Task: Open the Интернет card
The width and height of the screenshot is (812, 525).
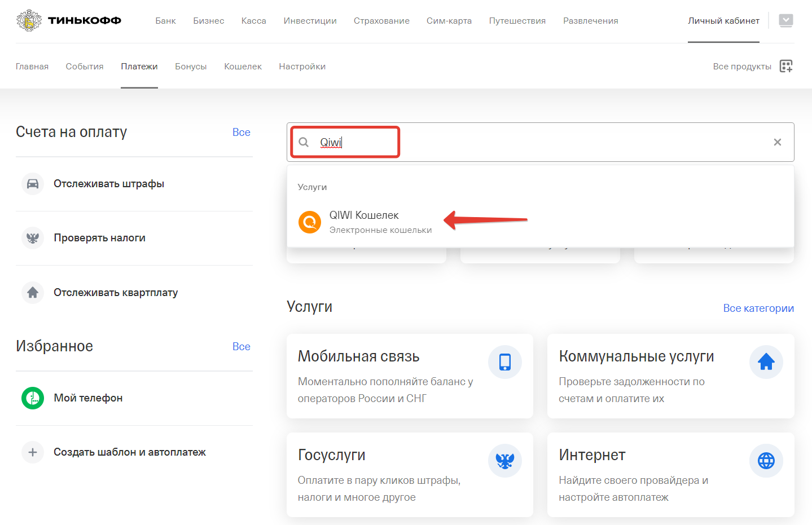Action: click(671, 475)
